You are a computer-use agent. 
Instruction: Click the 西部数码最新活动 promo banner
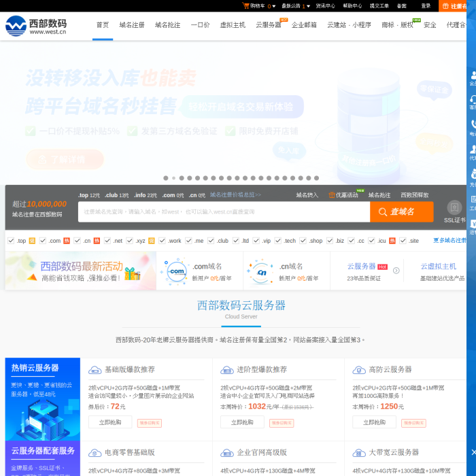point(81,271)
